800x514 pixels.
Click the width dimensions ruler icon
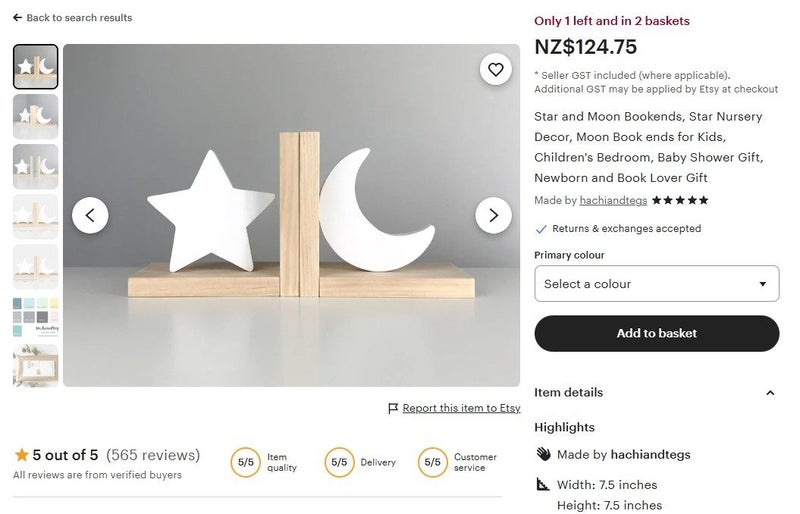[543, 485]
